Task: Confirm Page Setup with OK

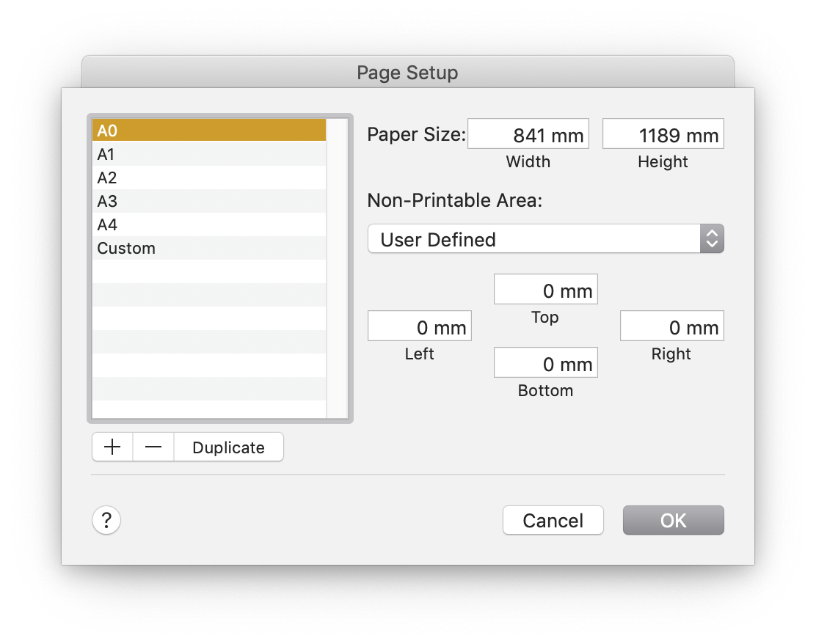Action: (x=673, y=520)
